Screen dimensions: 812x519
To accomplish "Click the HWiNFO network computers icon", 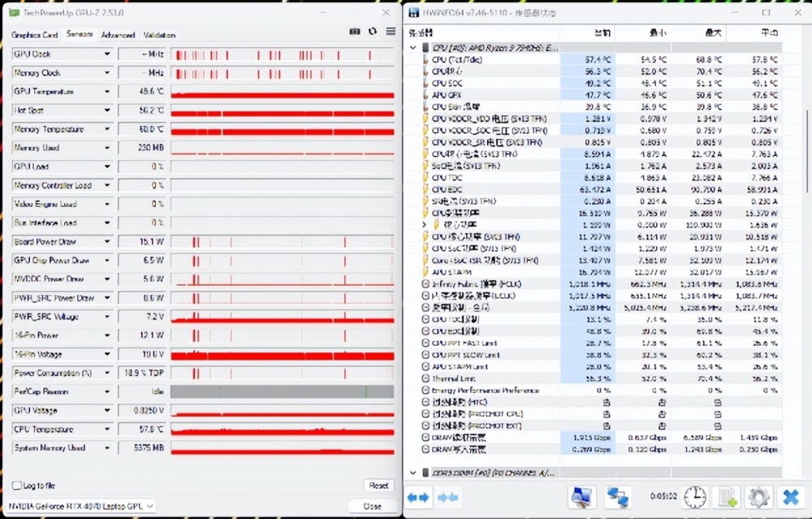I will coord(617,497).
